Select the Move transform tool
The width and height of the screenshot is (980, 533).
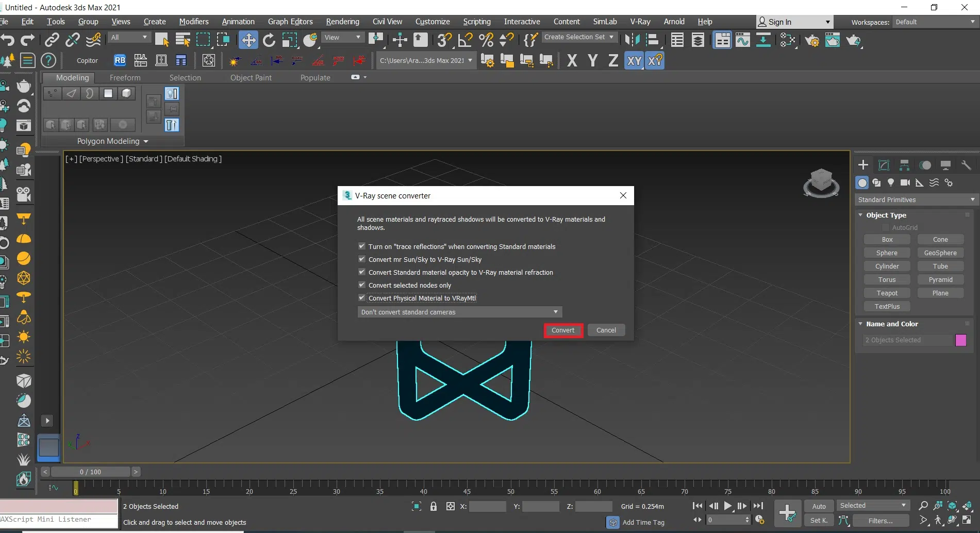click(x=248, y=40)
